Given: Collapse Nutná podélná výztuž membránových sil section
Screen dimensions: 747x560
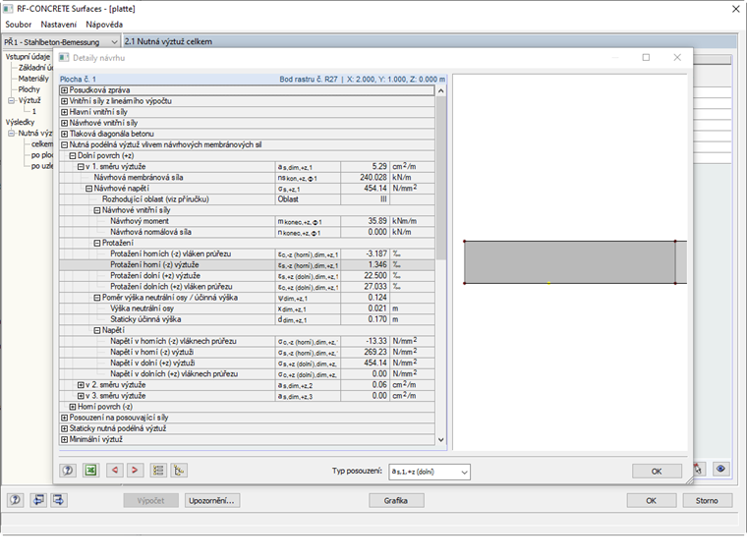Looking at the screenshot, I should click(x=64, y=144).
